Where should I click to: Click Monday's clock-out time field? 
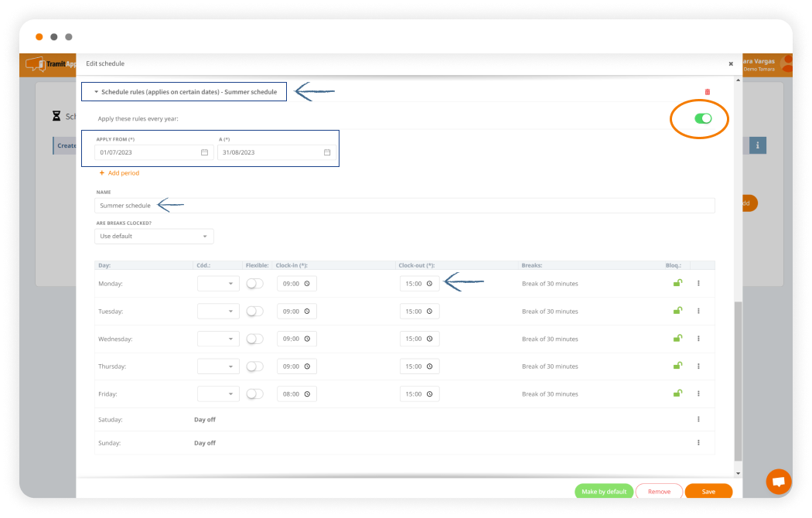pyautogui.click(x=419, y=284)
